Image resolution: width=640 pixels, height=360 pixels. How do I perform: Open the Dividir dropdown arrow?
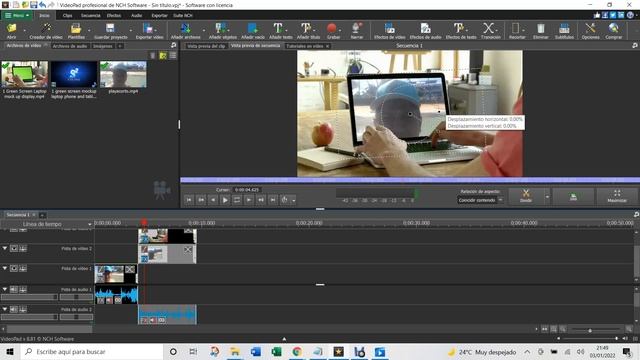tap(547, 196)
